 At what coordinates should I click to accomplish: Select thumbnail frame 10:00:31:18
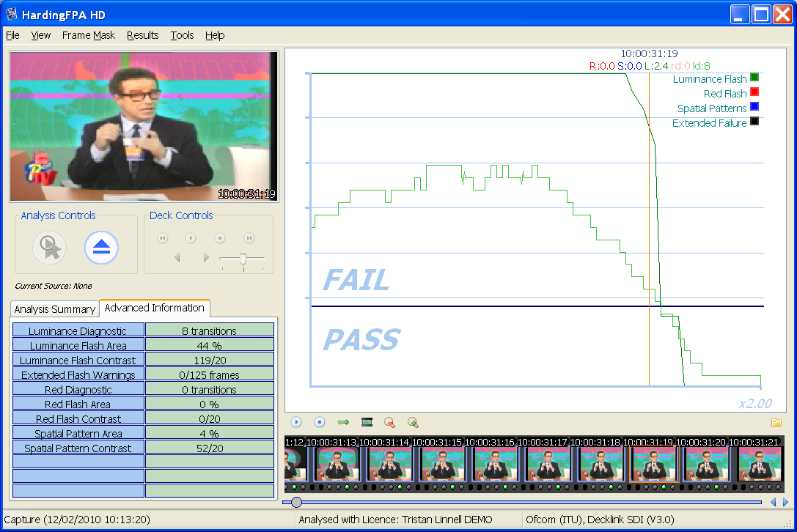pyautogui.click(x=600, y=464)
